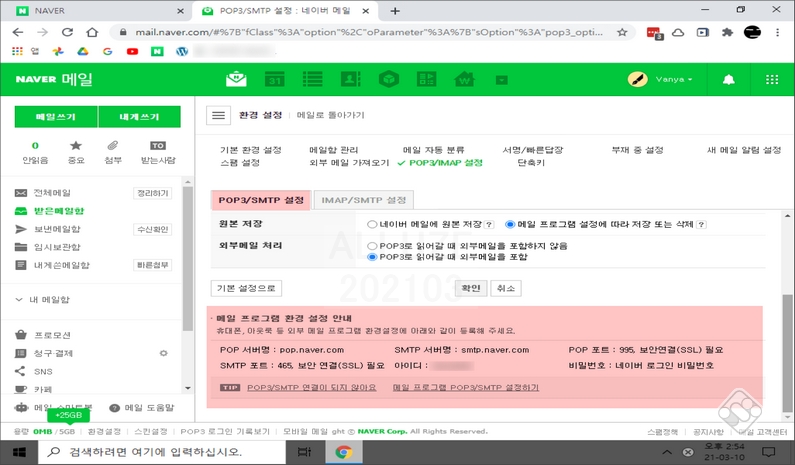Viewport: 795px width, 465px height.
Task: Click 내게쓰기 write-to-self button
Action: 139,117
